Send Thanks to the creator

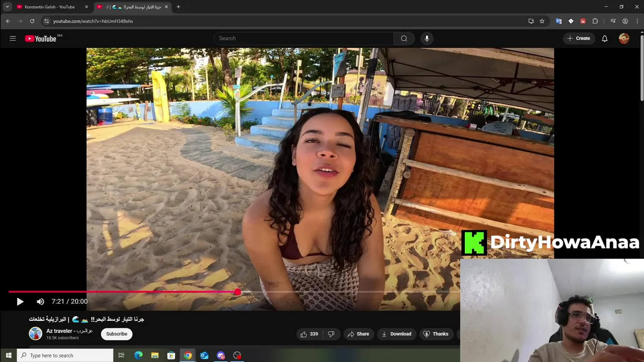point(436,334)
